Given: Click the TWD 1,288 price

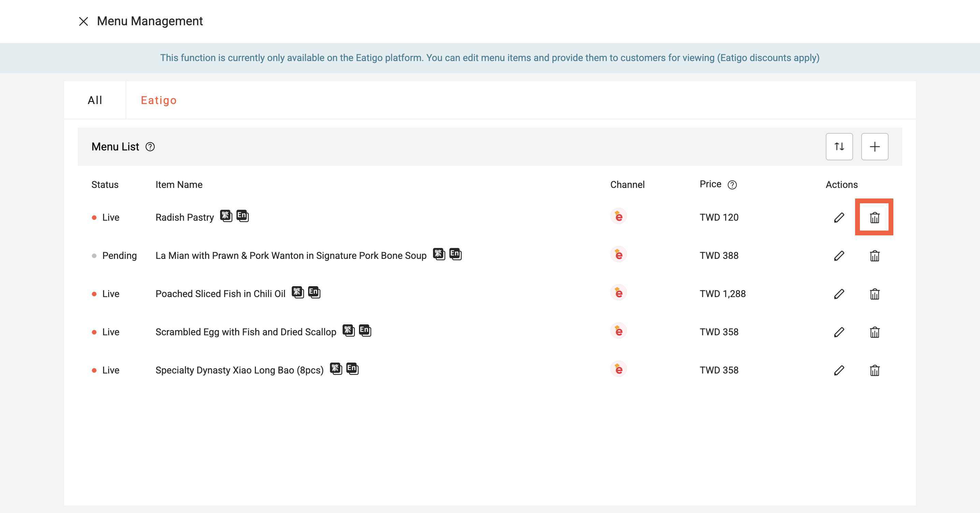Looking at the screenshot, I should pos(722,294).
